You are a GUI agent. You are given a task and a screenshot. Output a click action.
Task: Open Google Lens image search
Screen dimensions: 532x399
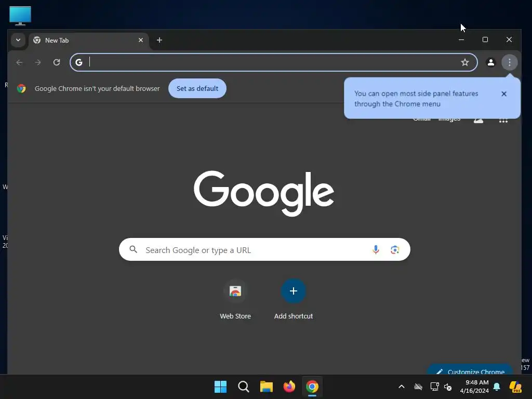pos(395,250)
